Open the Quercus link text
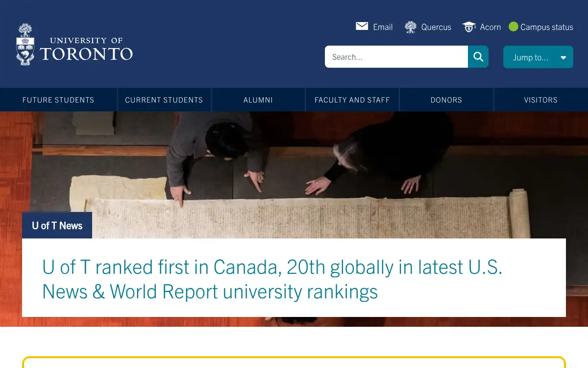588x368 pixels. point(436,27)
